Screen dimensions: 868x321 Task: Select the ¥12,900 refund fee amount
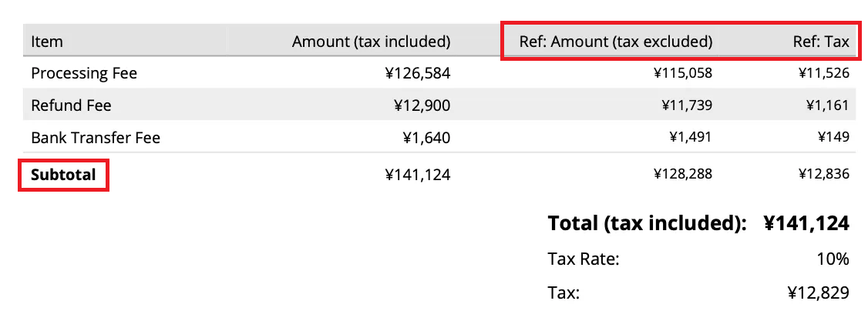tap(422, 105)
